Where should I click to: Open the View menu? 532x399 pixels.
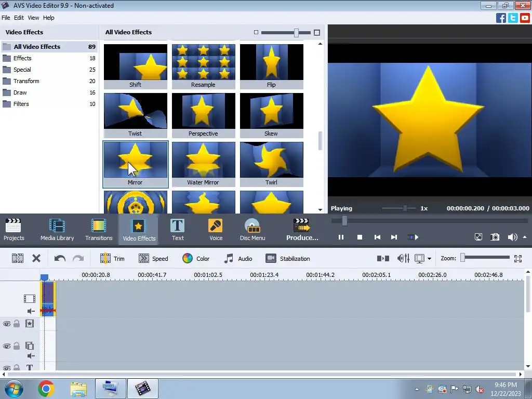coord(33,18)
